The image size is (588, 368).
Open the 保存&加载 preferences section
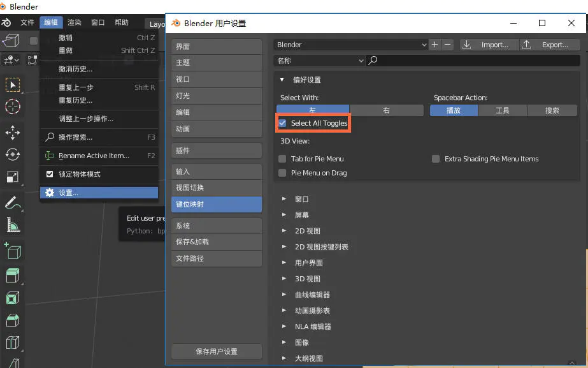tap(217, 242)
